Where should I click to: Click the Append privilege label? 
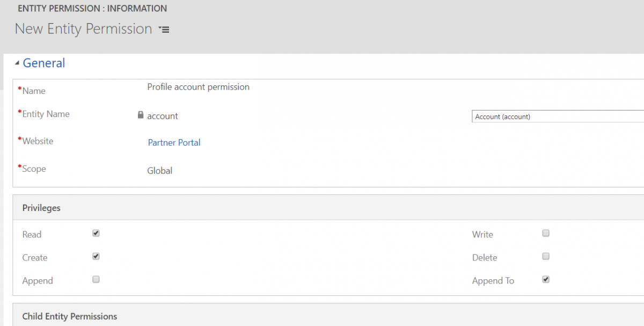tap(38, 281)
